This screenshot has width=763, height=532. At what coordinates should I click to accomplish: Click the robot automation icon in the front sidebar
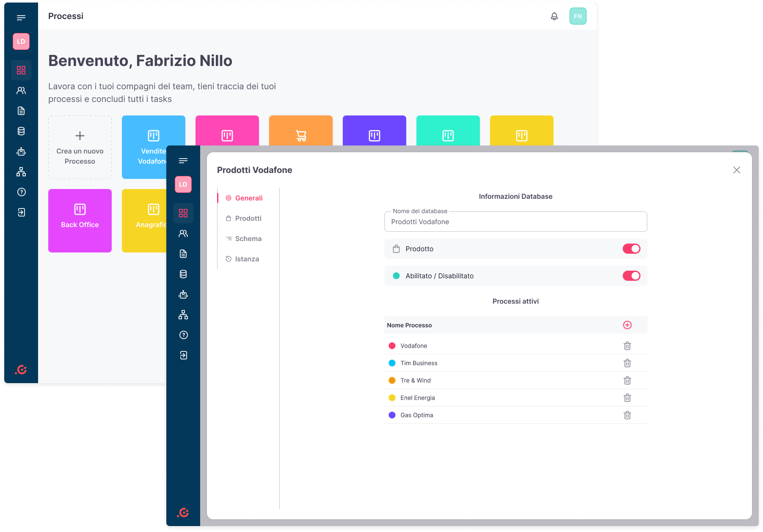[183, 295]
